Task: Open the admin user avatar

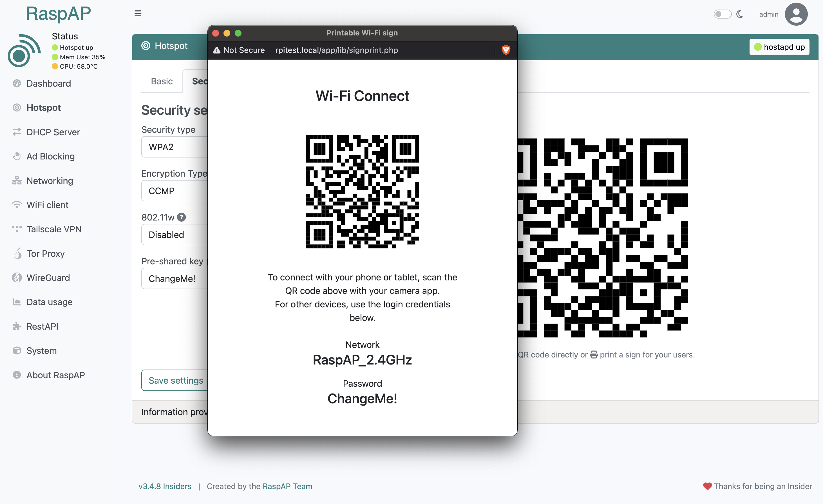Action: [x=796, y=14]
